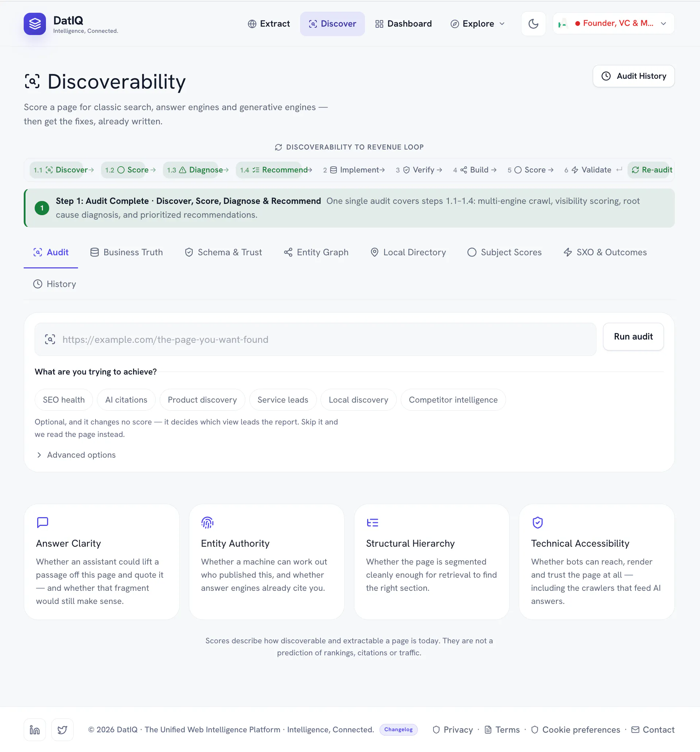Switch to the Audit tab
Viewport: 700px width, 752px height.
pos(51,252)
